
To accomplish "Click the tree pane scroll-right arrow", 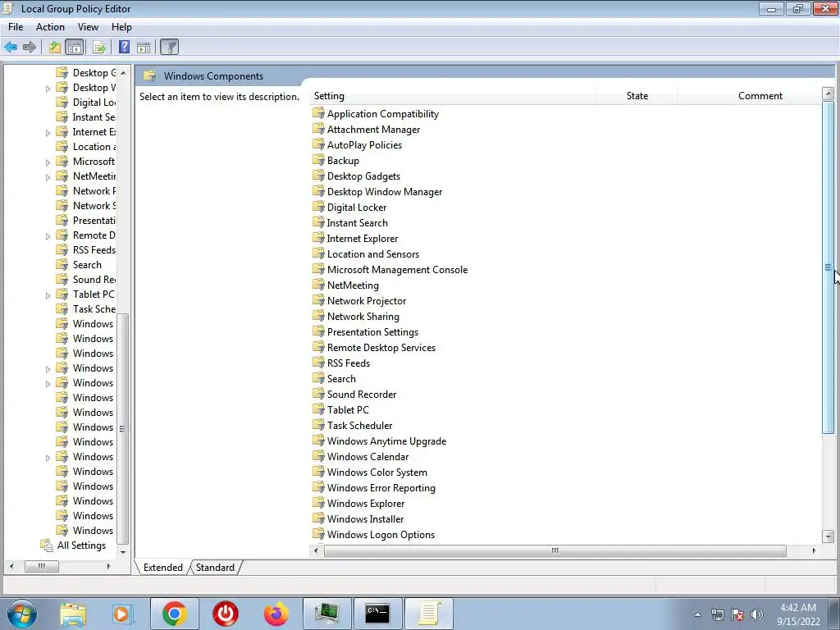I will click(x=108, y=566).
